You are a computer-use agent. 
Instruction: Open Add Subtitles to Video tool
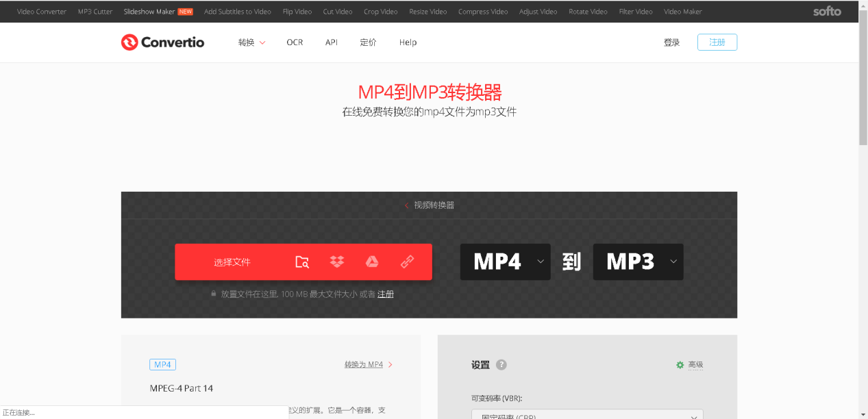coord(238,12)
